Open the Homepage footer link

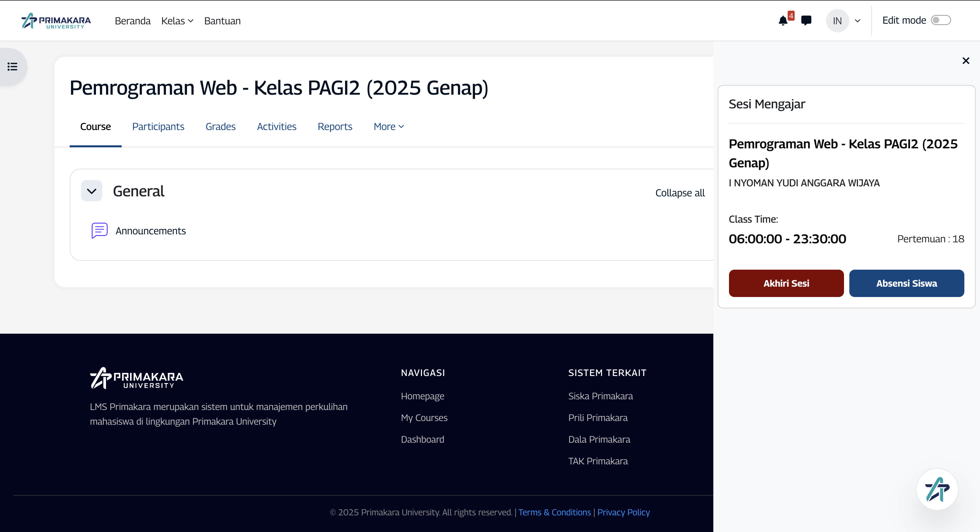click(423, 396)
